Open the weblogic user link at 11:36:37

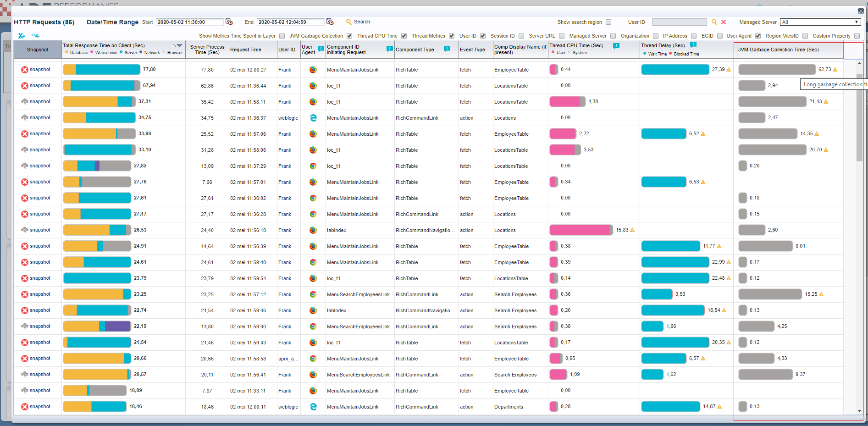pos(288,118)
